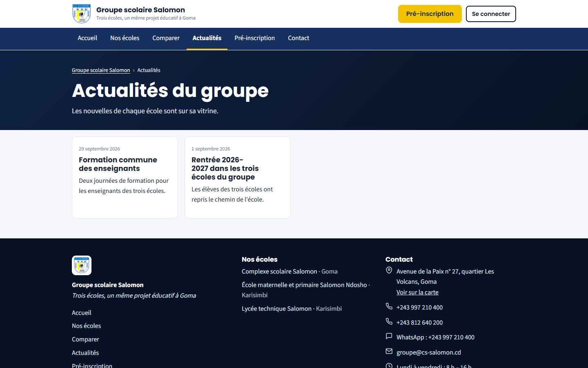Click the footer Actualités link
The image size is (588, 368).
coord(85,353)
